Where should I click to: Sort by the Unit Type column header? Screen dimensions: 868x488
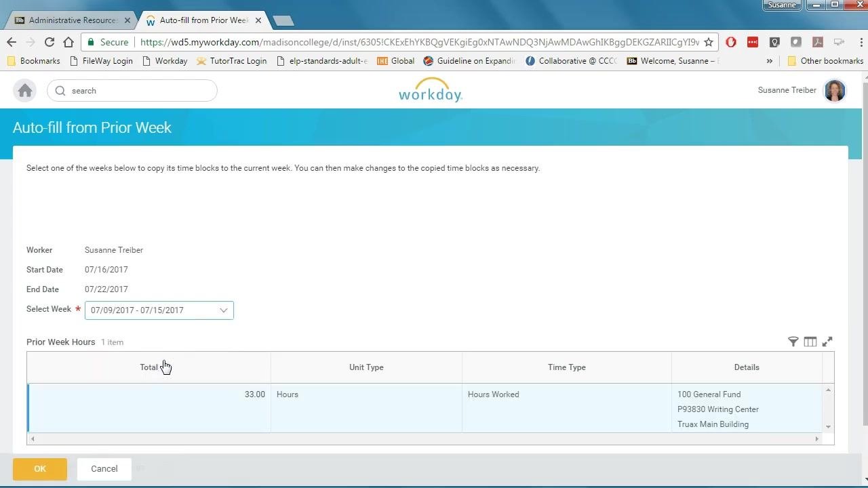(366, 367)
